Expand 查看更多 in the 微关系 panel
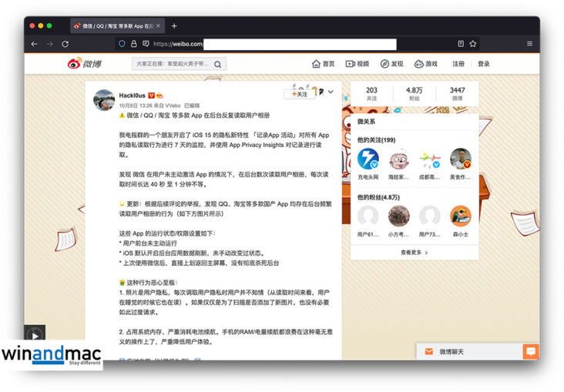This screenshot has width=564, height=392. coord(414,252)
